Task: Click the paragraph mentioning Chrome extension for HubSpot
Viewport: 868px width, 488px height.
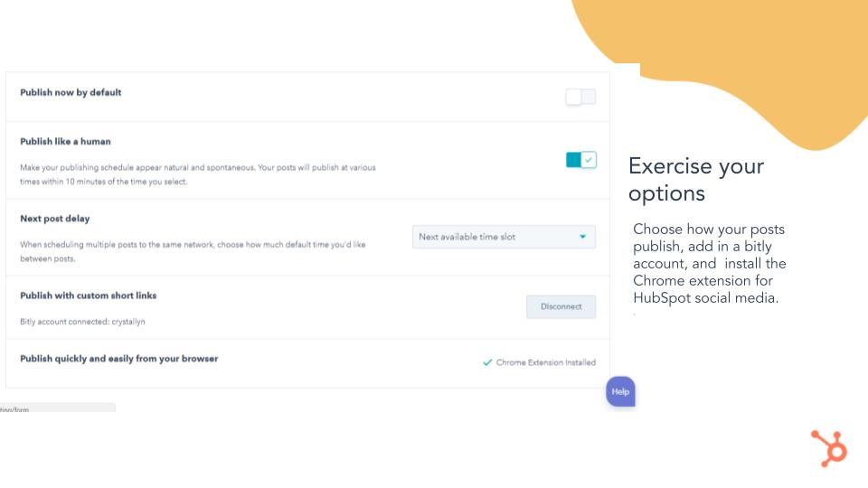Action: point(710,263)
